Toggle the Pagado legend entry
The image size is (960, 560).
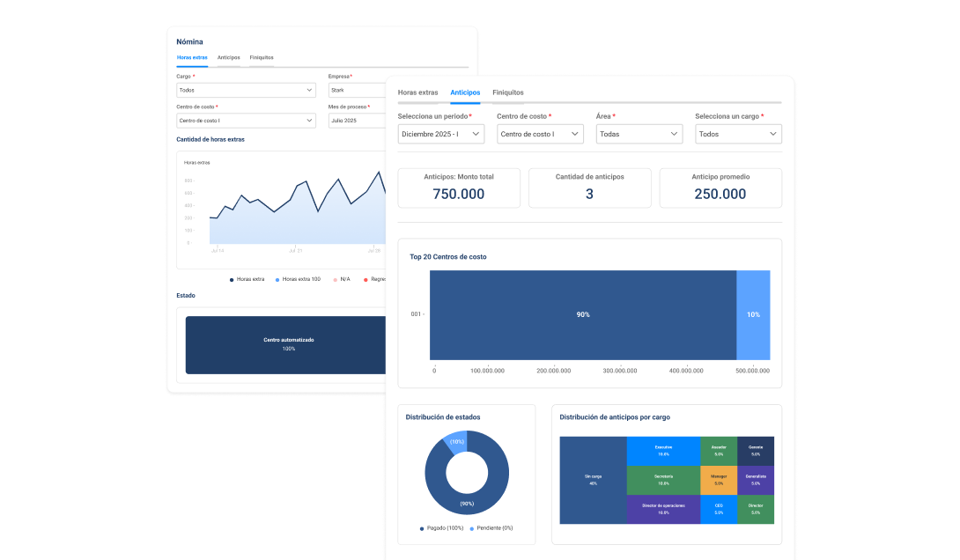[441, 527]
